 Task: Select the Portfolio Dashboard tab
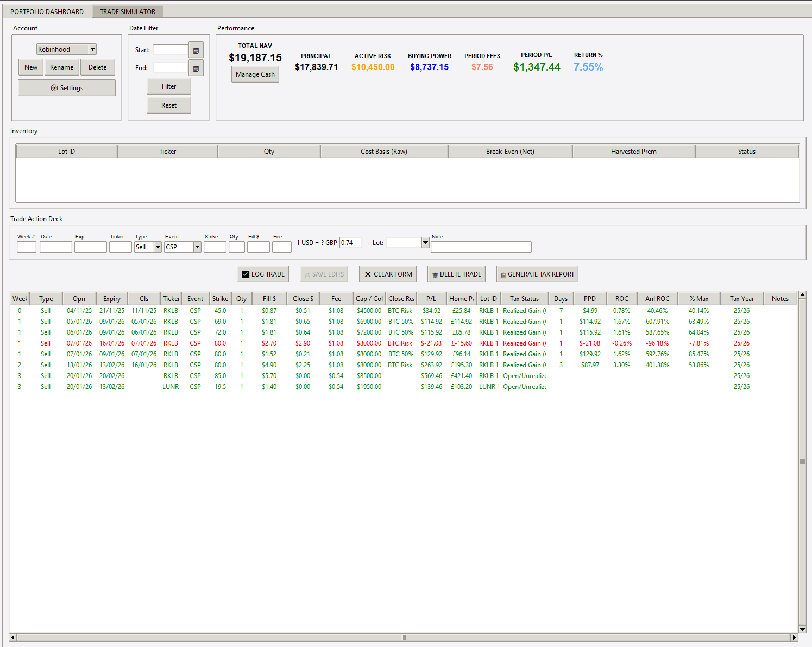[46, 11]
